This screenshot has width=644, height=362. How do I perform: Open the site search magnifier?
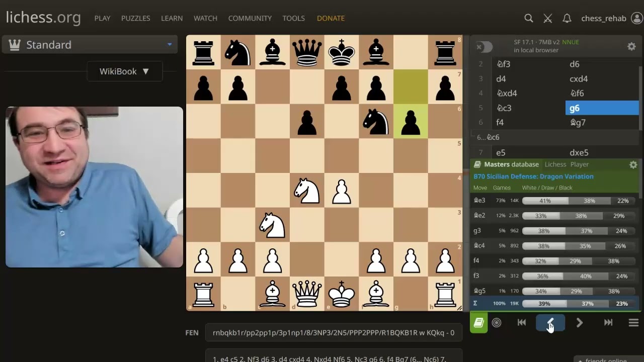coord(528,18)
